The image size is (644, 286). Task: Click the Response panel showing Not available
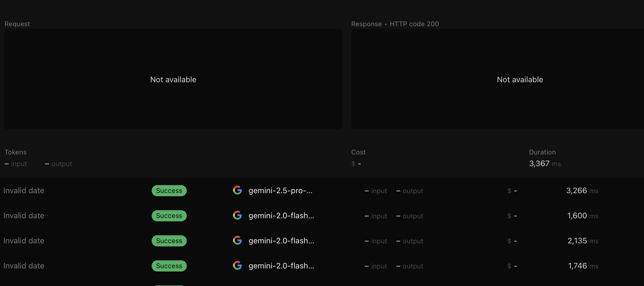pyautogui.click(x=520, y=79)
